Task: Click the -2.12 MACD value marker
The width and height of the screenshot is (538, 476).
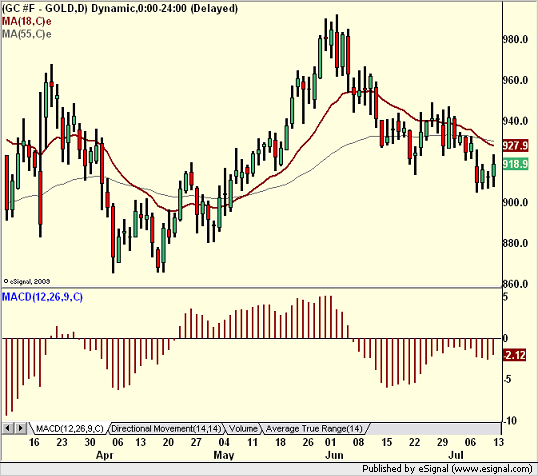Action: 514,355
